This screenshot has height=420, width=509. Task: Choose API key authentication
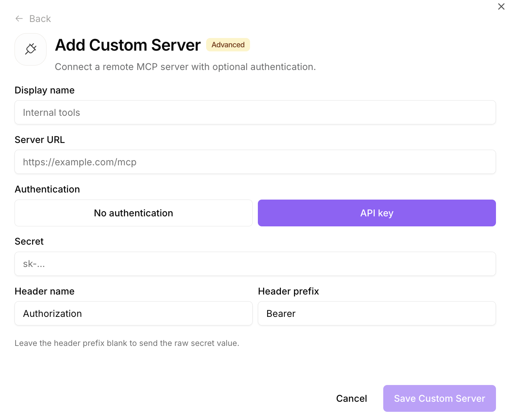[x=377, y=213]
